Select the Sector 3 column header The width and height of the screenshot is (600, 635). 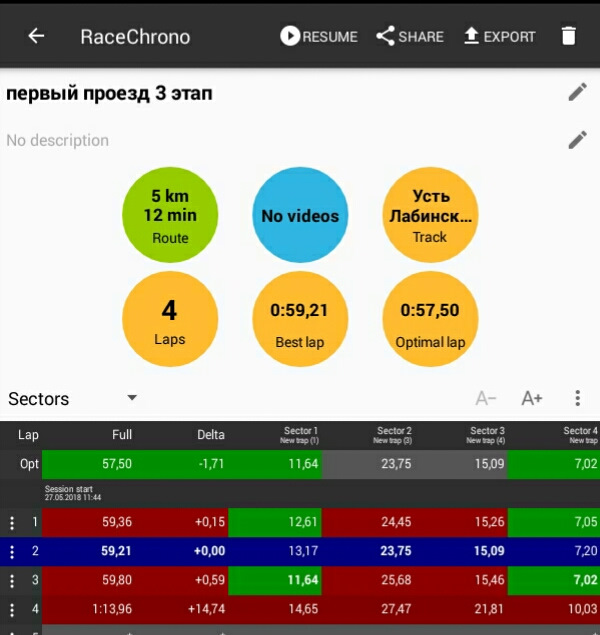coord(486,435)
